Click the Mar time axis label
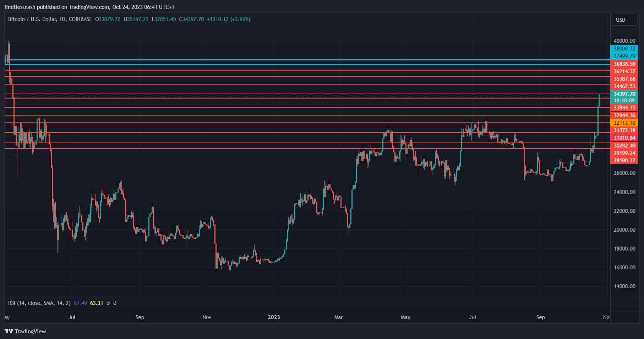644x339 pixels. pos(339,317)
